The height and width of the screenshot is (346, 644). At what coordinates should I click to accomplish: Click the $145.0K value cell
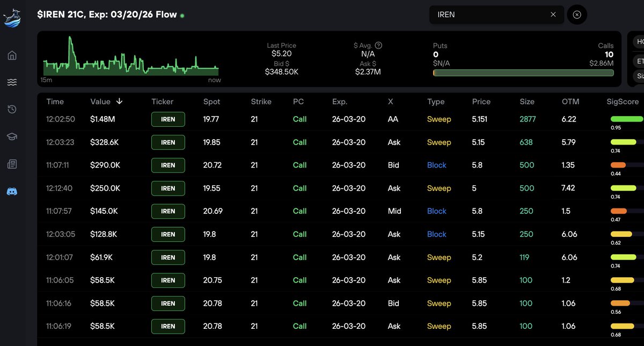(104, 211)
